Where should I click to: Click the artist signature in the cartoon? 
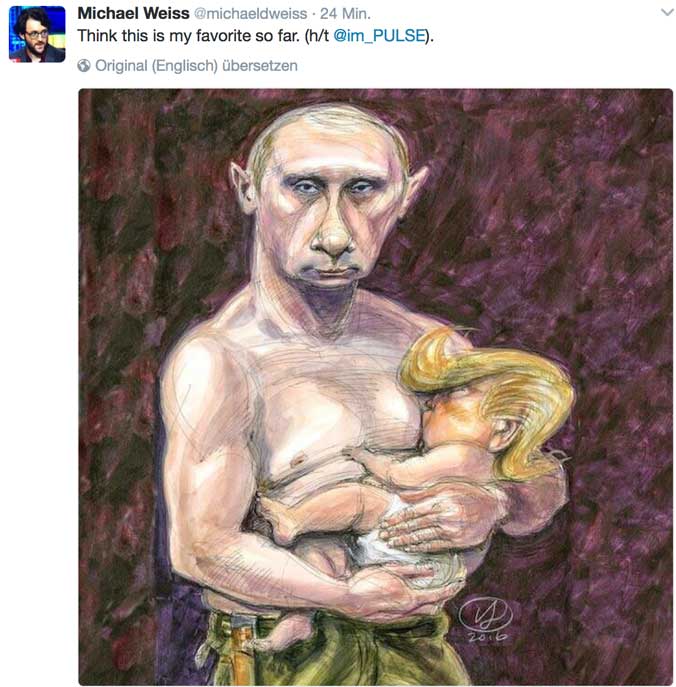(485, 614)
